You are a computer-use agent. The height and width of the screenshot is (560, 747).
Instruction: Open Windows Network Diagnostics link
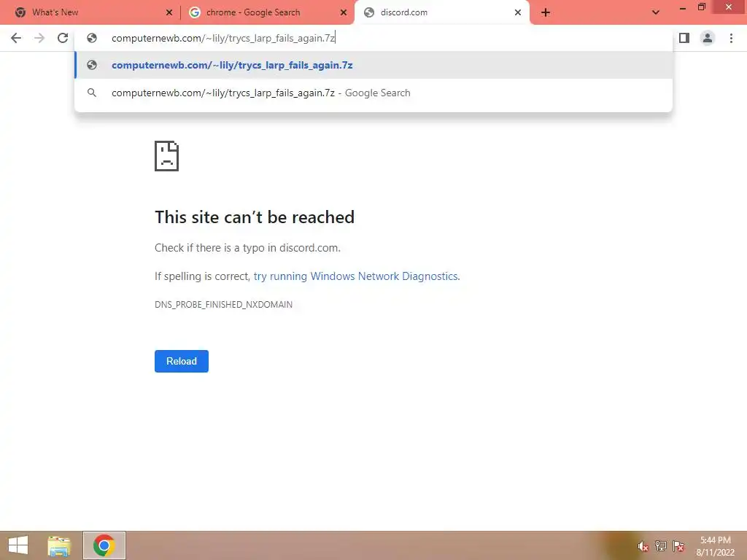356,276
